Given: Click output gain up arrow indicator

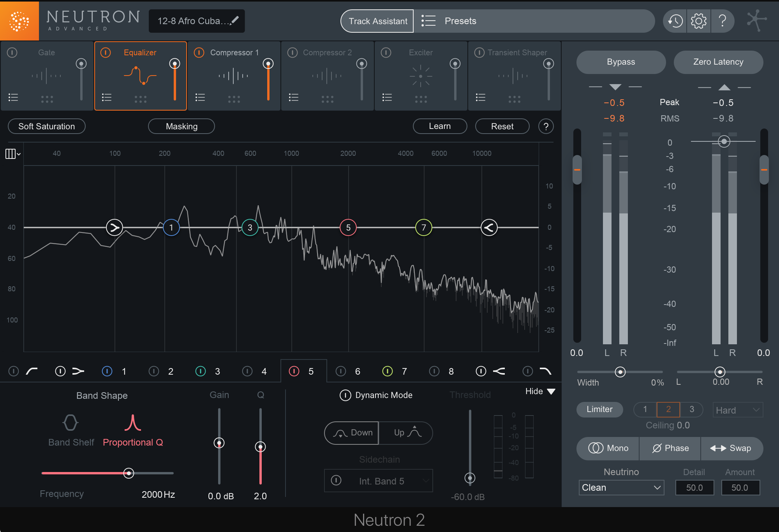Looking at the screenshot, I should [x=724, y=87].
